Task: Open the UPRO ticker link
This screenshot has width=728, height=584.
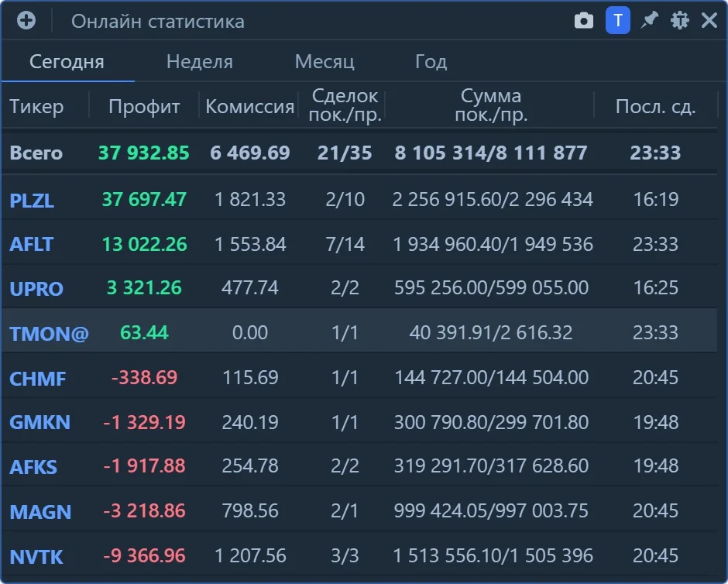Action: pyautogui.click(x=36, y=289)
